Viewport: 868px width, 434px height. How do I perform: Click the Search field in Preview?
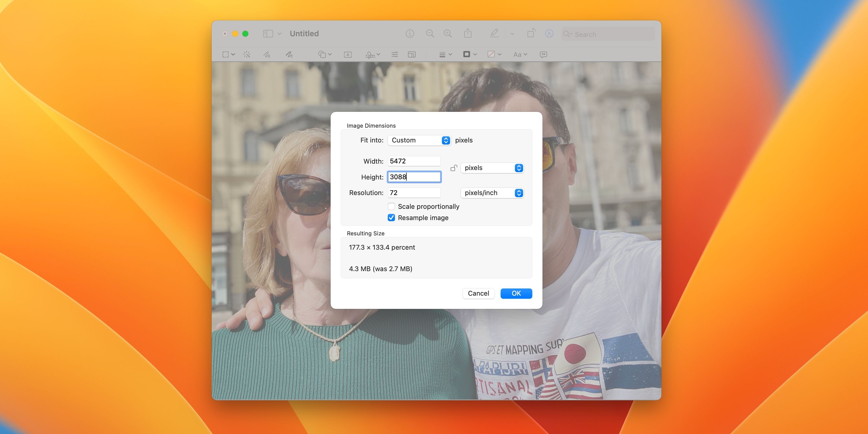[x=608, y=34]
